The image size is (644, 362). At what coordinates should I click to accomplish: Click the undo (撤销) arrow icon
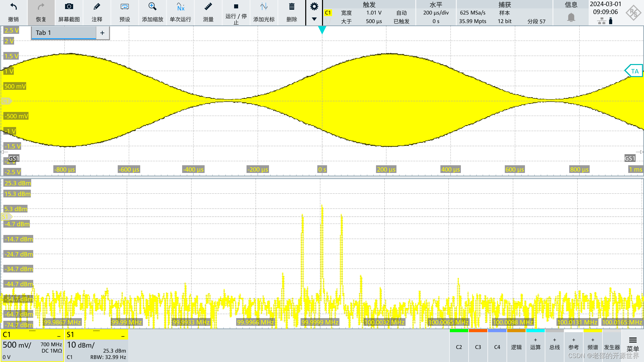click(13, 7)
